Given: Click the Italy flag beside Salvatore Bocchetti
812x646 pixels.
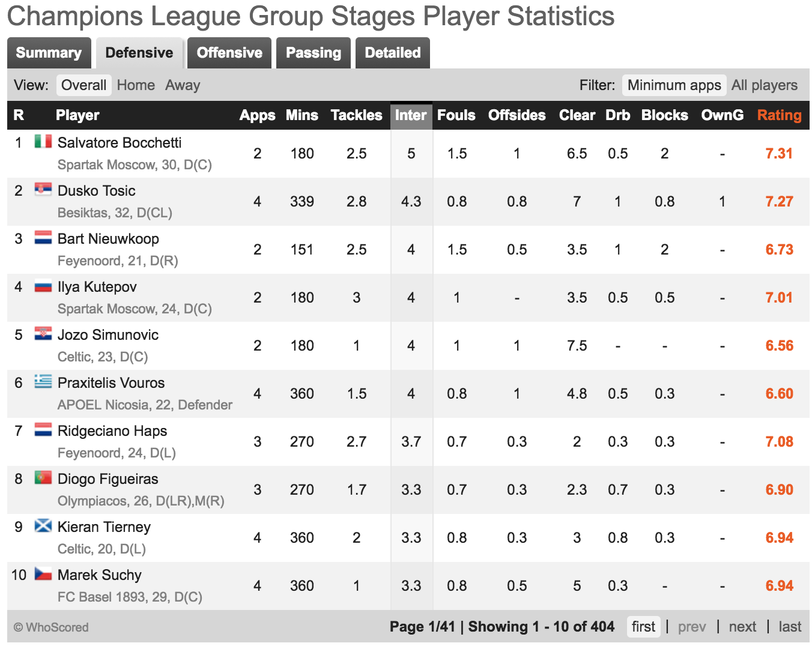Looking at the screenshot, I should pyautogui.click(x=43, y=142).
